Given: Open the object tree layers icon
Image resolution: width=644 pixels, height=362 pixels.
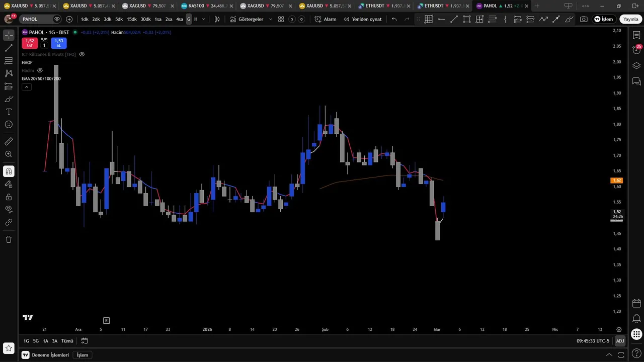Looking at the screenshot, I should (x=636, y=66).
